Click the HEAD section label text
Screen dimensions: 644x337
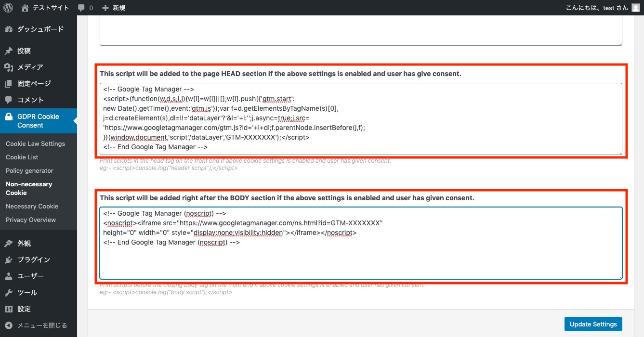pos(280,74)
